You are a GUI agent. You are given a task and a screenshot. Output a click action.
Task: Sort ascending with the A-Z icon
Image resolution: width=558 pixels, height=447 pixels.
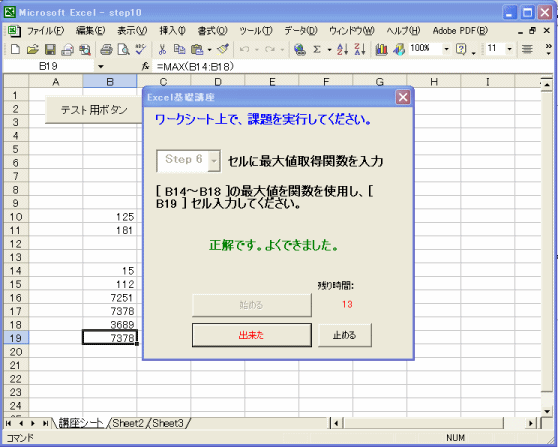342,49
